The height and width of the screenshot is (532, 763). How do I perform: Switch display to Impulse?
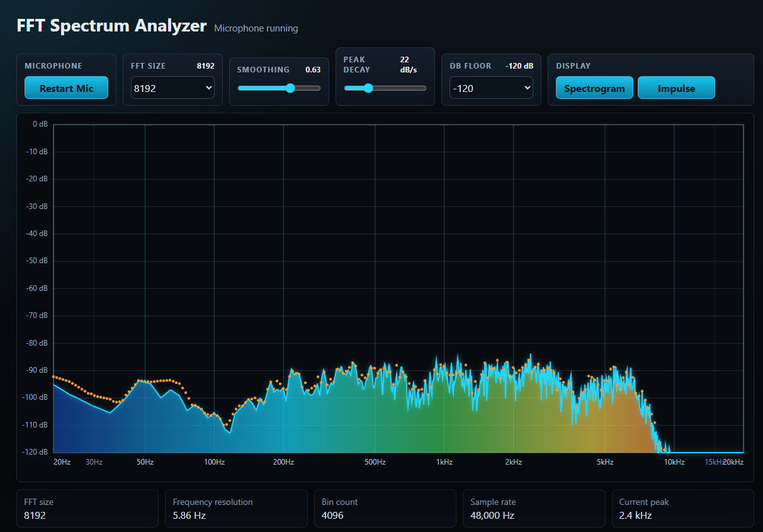point(676,88)
